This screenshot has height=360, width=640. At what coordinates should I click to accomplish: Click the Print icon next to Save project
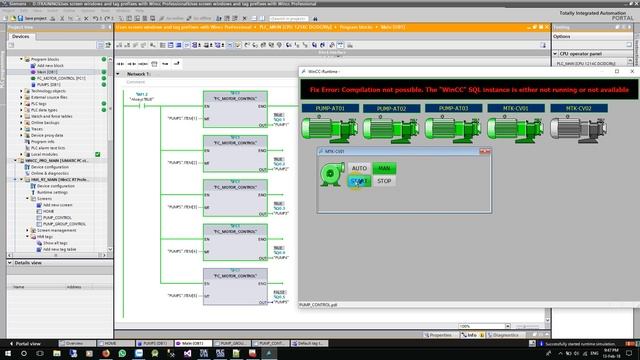coord(52,18)
